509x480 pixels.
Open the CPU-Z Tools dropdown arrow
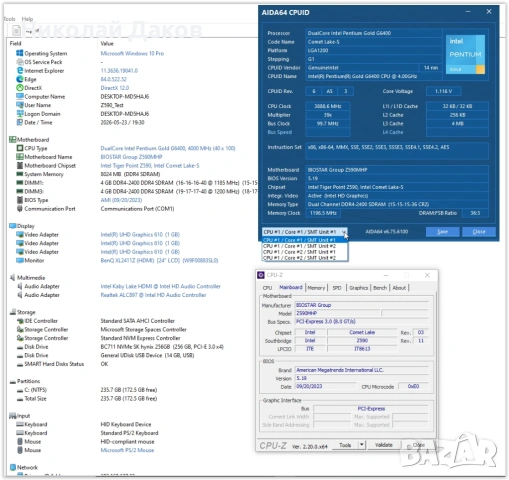tap(362, 445)
